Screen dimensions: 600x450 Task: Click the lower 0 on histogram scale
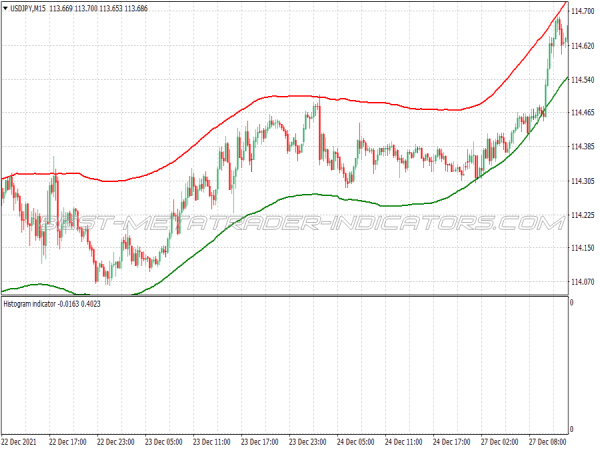click(x=571, y=429)
